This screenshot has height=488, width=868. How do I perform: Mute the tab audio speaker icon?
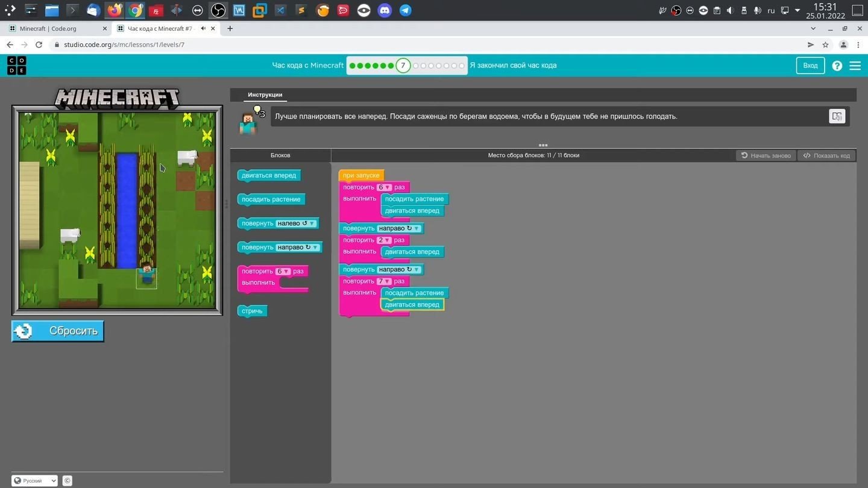click(x=203, y=28)
